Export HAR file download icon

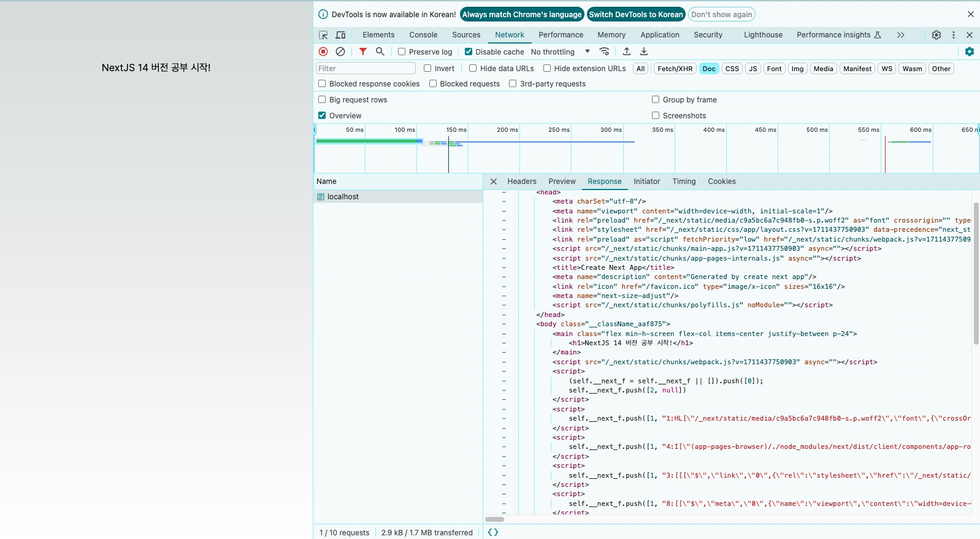(644, 52)
